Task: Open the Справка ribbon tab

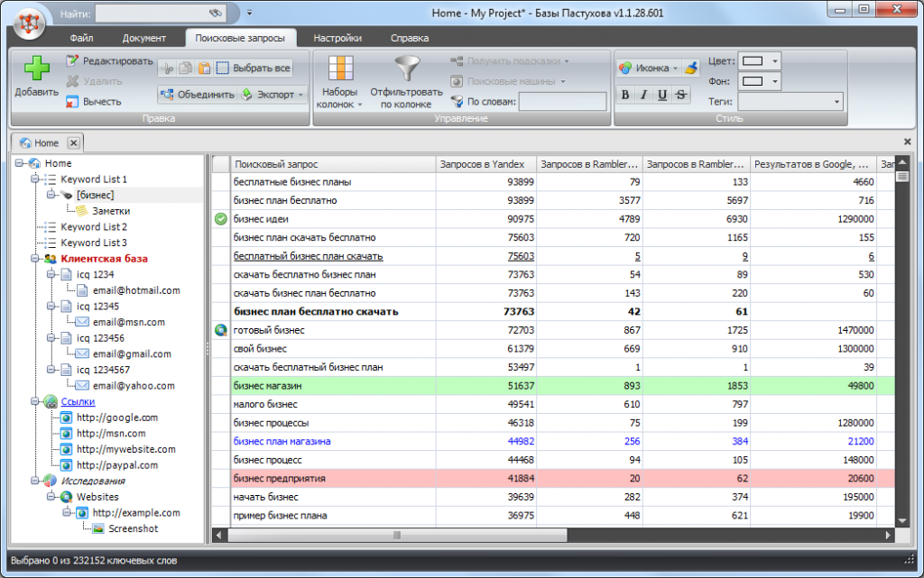Action: (410, 38)
